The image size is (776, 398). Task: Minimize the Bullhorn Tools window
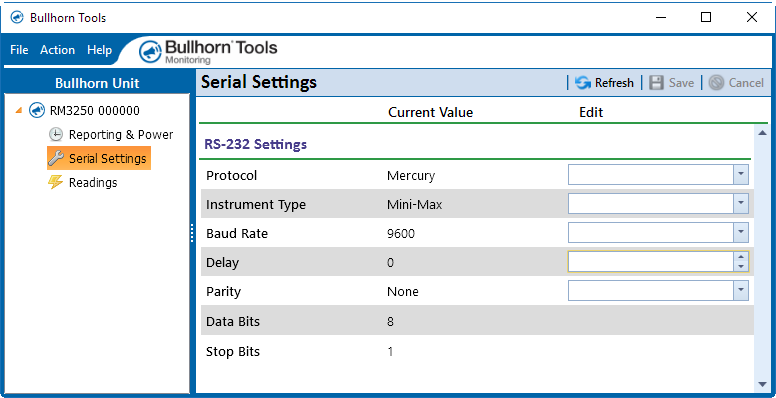tap(661, 17)
